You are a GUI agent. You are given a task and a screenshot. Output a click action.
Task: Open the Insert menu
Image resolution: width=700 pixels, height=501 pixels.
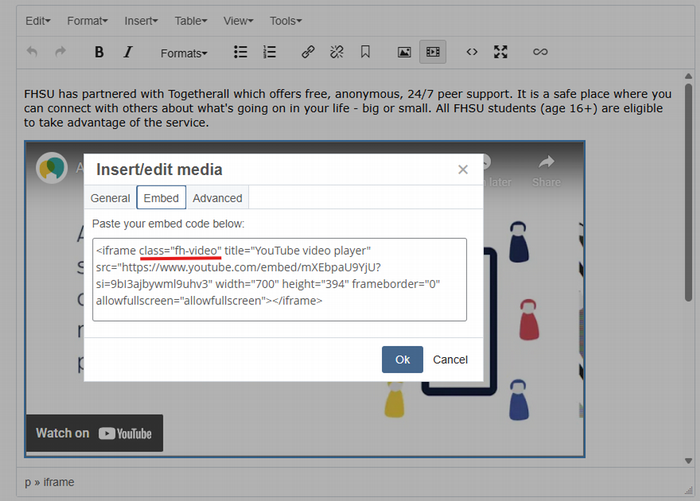coord(141,20)
